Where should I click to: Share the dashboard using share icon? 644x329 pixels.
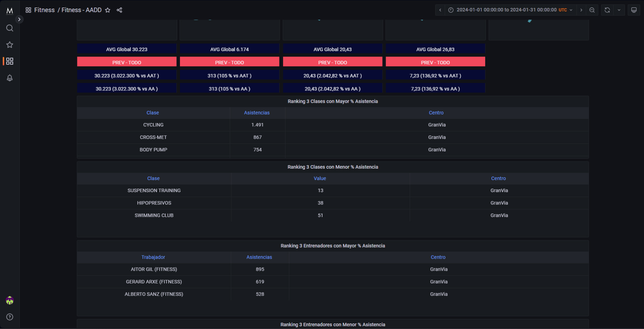point(119,10)
